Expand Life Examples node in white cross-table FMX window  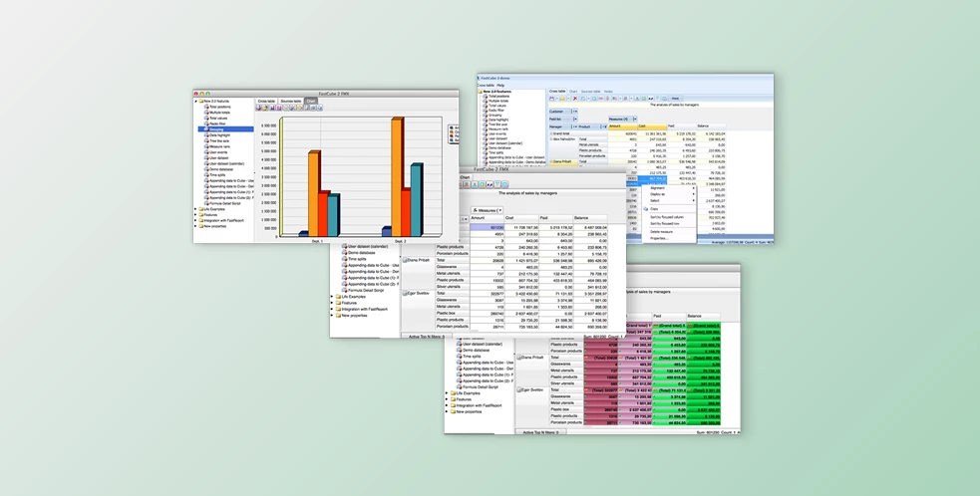[332, 297]
